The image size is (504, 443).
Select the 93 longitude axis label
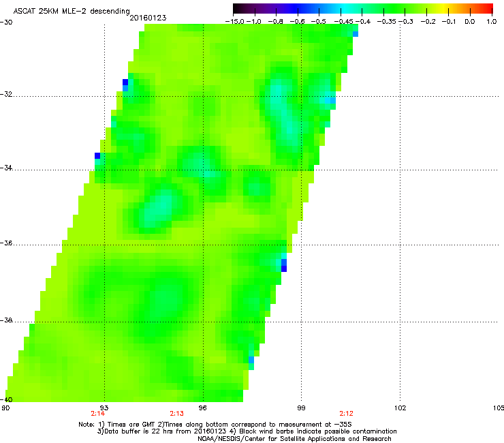point(104,408)
